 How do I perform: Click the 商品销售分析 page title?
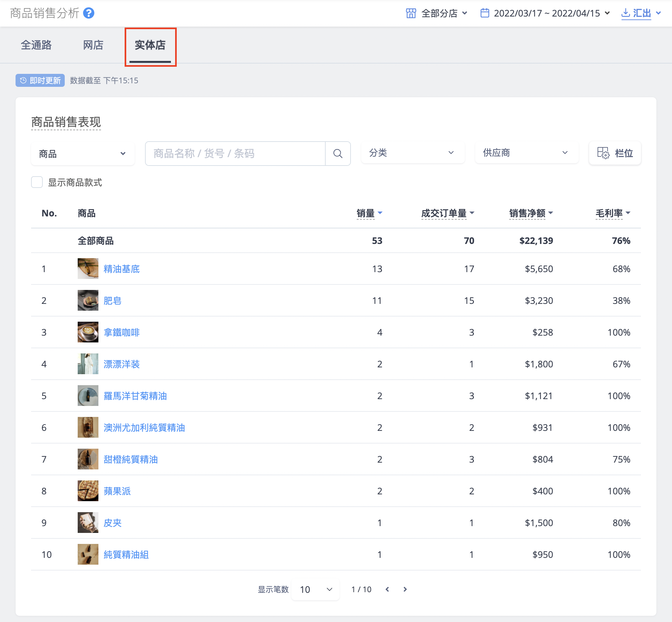[x=45, y=13]
